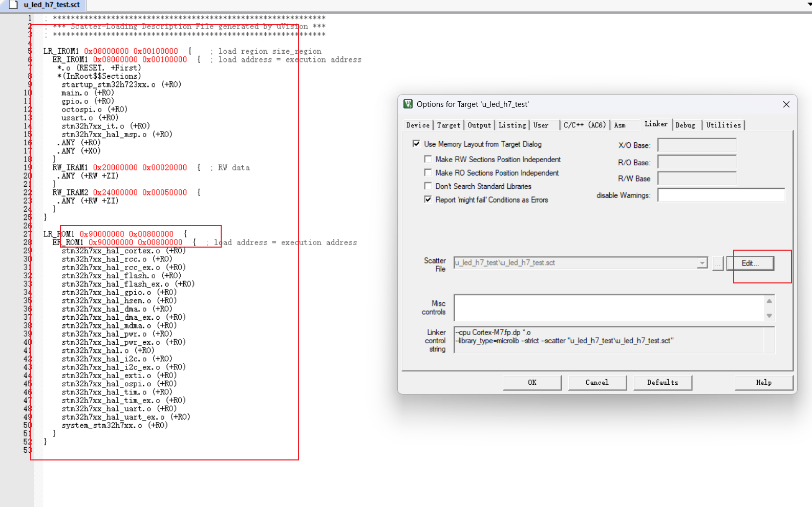Open Help from the Options dialog

764,383
